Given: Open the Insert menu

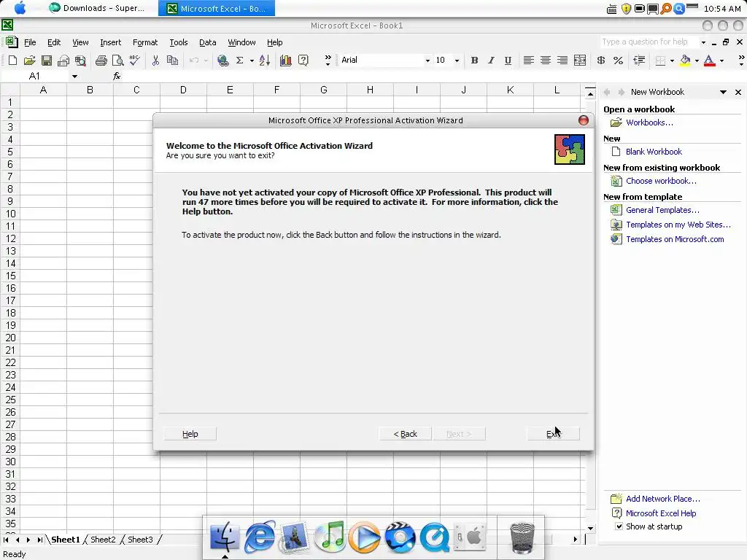Looking at the screenshot, I should [111, 42].
